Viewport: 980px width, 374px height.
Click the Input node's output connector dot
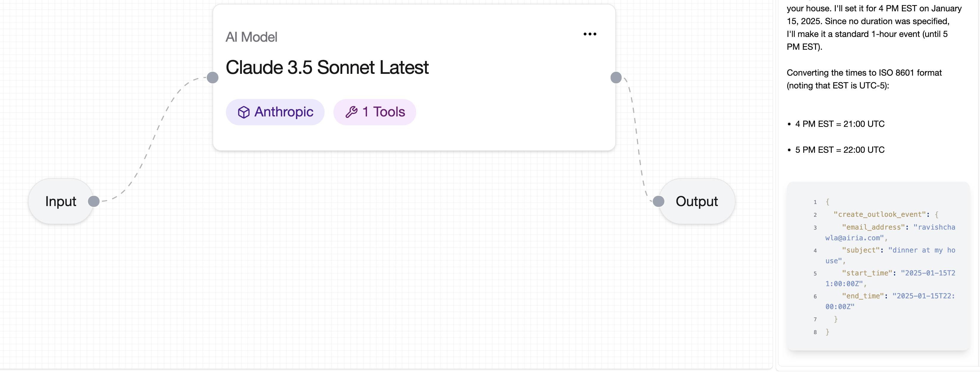click(x=94, y=201)
